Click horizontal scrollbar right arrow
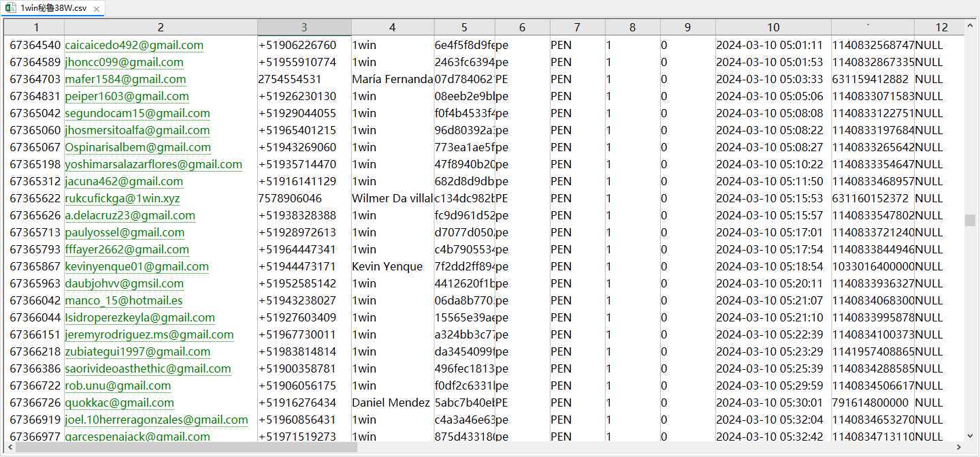980x457 pixels. (959, 447)
